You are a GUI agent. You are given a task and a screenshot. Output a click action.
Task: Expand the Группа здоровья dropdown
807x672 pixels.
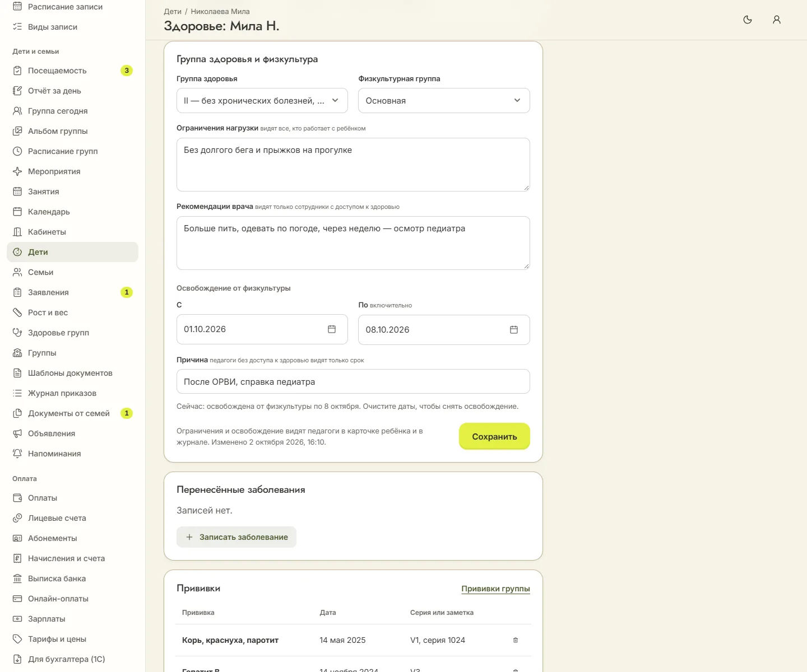262,101
